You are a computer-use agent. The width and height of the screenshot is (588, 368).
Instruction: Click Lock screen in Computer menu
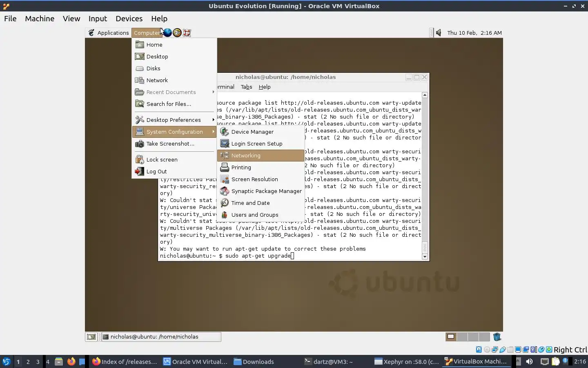174,159
